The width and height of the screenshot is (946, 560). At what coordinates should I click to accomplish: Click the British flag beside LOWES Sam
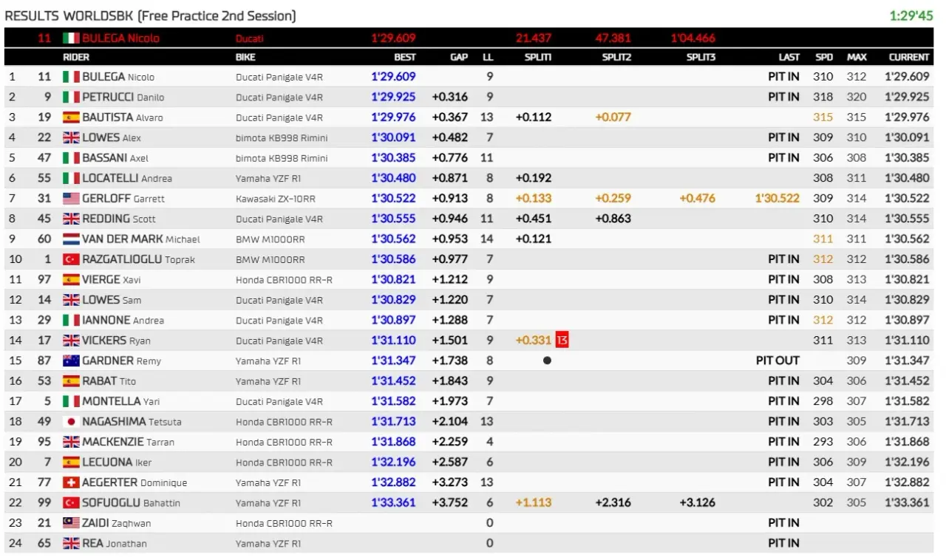point(71,300)
